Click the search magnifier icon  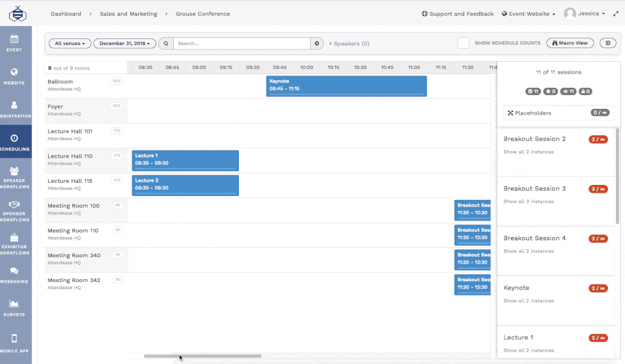pyautogui.click(x=166, y=44)
